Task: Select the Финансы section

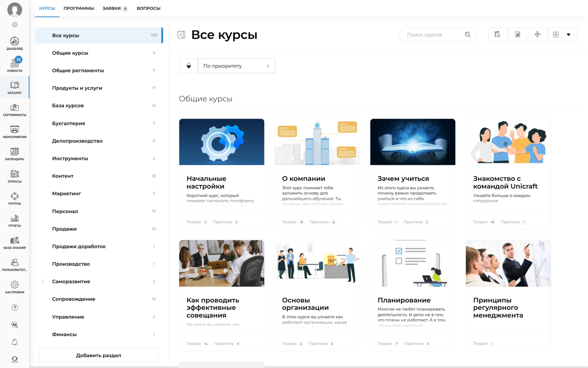Action: (x=99, y=334)
